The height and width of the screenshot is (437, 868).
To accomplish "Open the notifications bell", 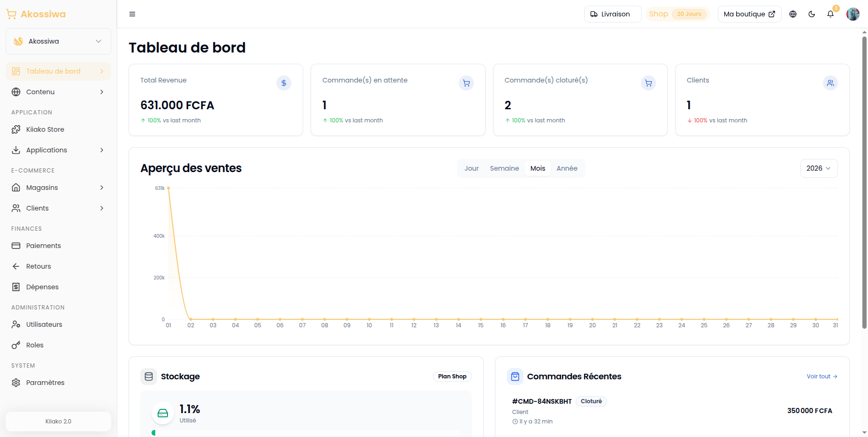I will pos(830,14).
